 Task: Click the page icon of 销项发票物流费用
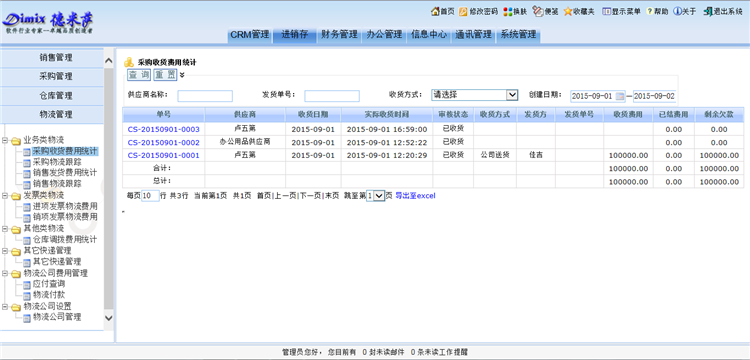pos(27,218)
